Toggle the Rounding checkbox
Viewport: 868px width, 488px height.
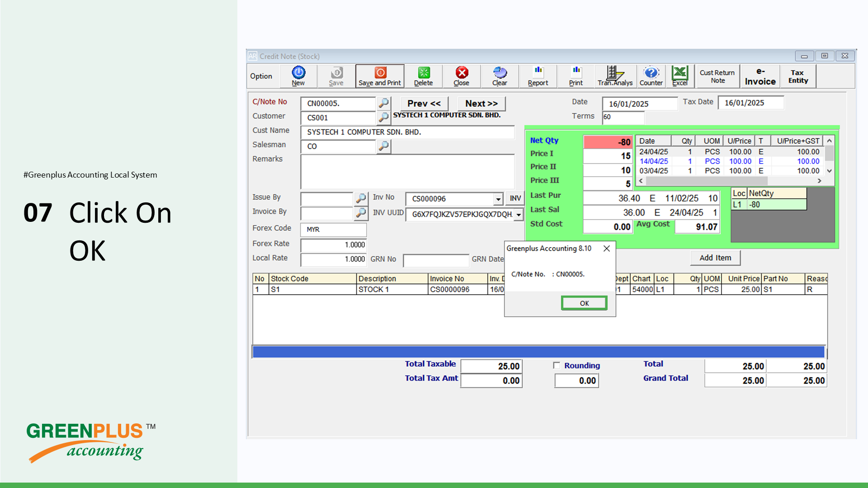point(557,366)
